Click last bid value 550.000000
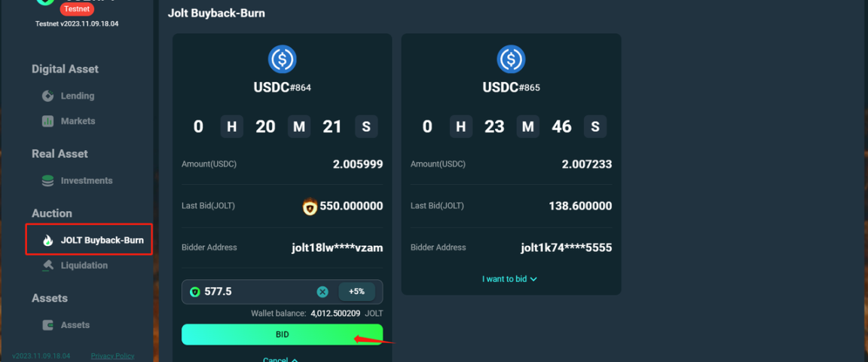 tap(351, 206)
